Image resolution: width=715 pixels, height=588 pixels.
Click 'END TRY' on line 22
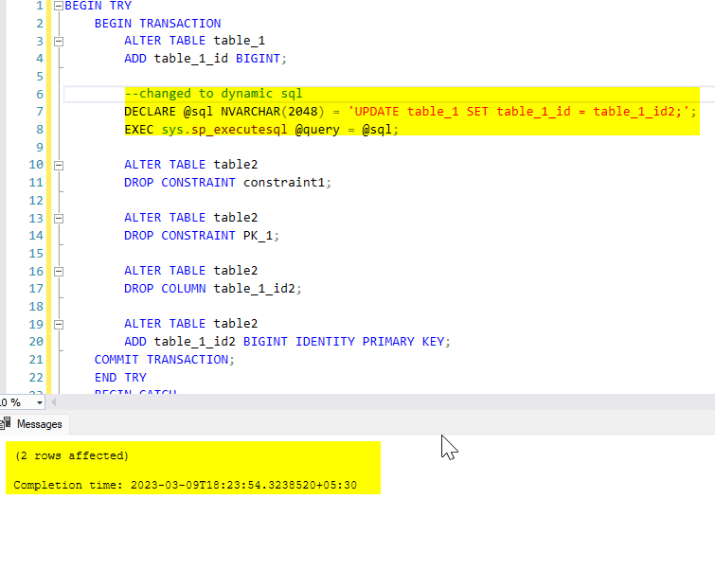[120, 378]
